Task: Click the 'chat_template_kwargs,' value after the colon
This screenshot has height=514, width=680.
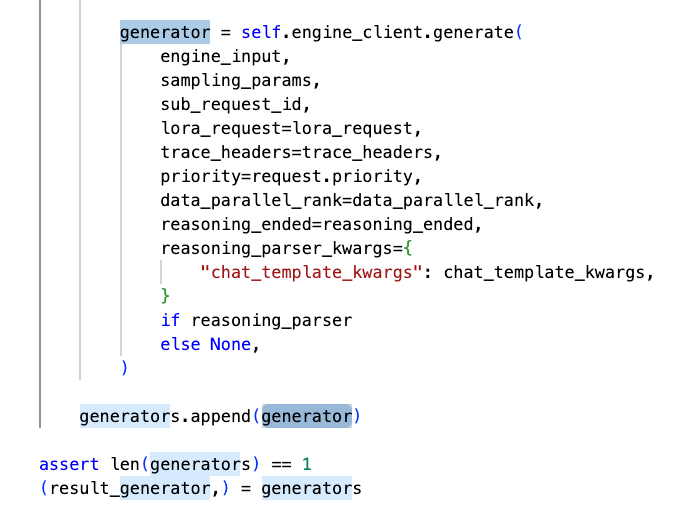Action: click(549, 272)
